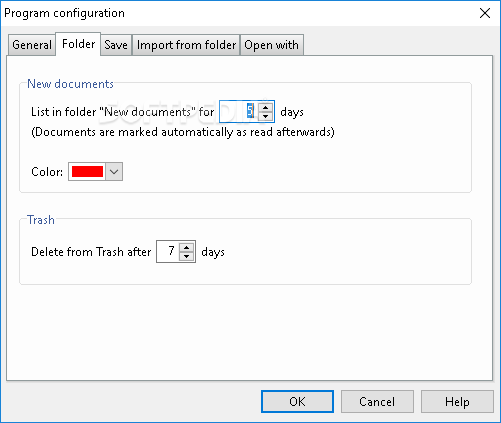Decrease Trash deletion days with down arrow
The image size is (501, 423).
(186, 256)
